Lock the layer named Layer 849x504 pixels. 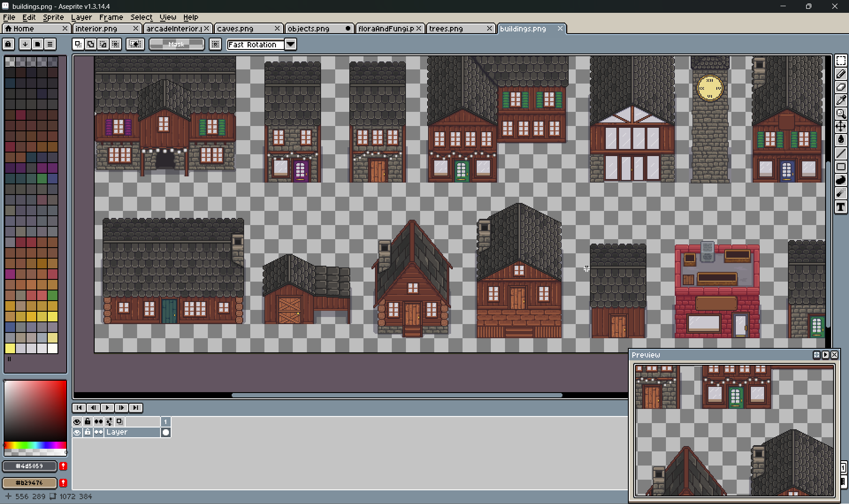pyautogui.click(x=88, y=432)
